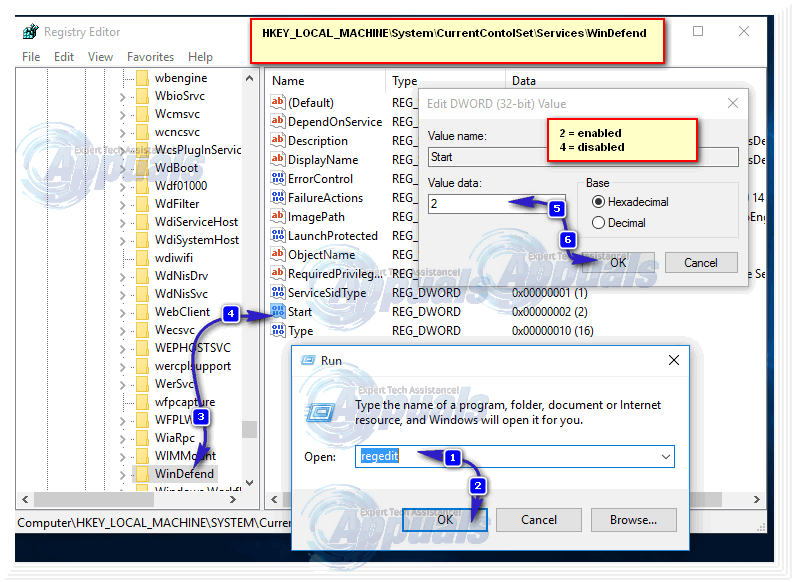Select the Hexadecimal base radio button
This screenshot has width=794, height=582.
coord(598,202)
